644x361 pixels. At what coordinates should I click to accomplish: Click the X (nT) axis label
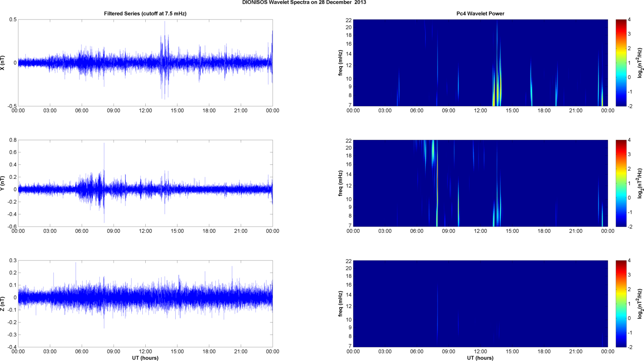click(x=3, y=63)
